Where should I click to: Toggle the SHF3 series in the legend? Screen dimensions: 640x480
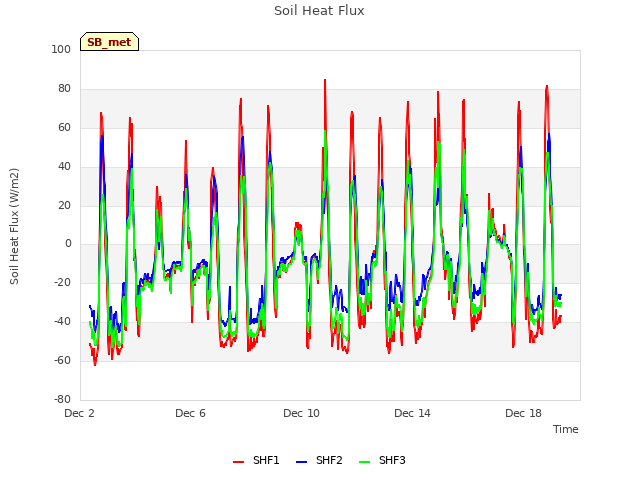click(x=382, y=460)
